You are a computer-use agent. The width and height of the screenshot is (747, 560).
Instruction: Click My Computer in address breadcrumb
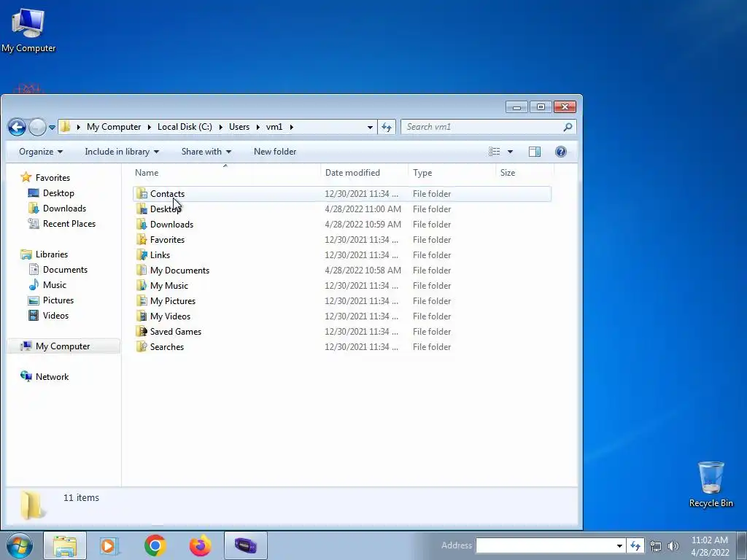114,127
